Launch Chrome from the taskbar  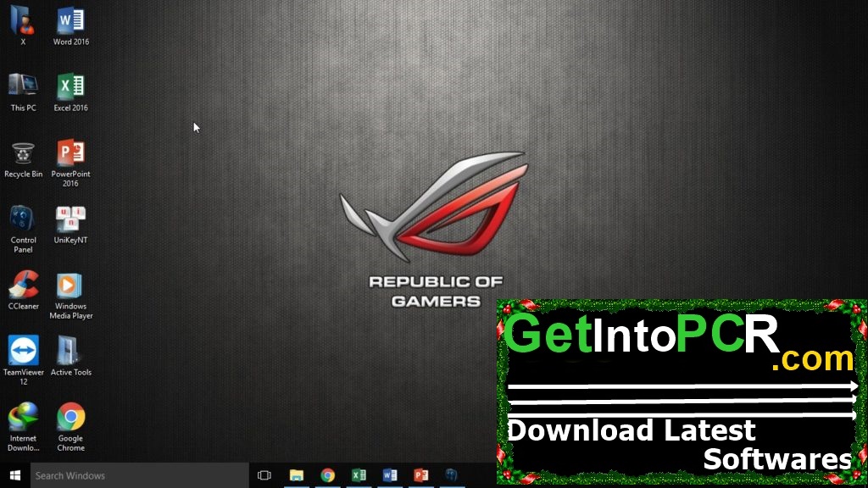tap(328, 475)
